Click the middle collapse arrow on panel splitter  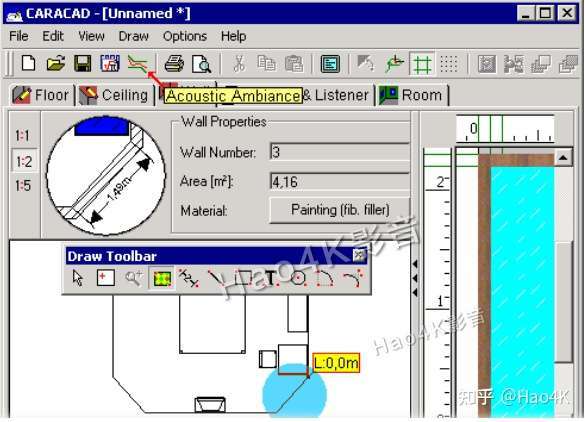tap(415, 278)
